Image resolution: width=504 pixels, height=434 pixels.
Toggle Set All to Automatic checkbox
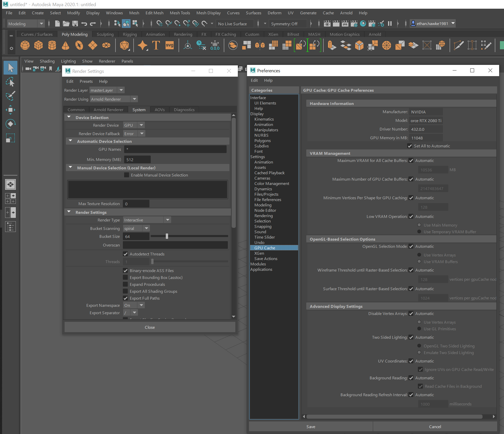(410, 146)
